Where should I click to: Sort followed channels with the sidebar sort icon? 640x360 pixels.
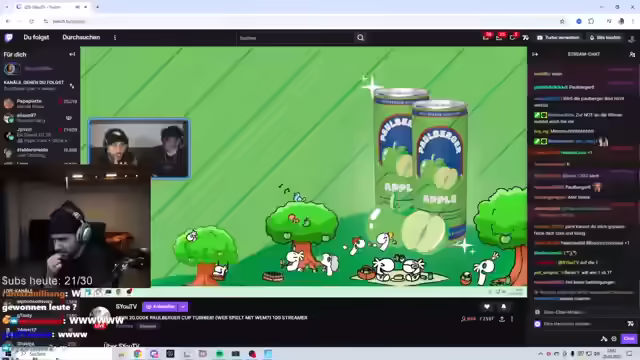click(x=72, y=86)
